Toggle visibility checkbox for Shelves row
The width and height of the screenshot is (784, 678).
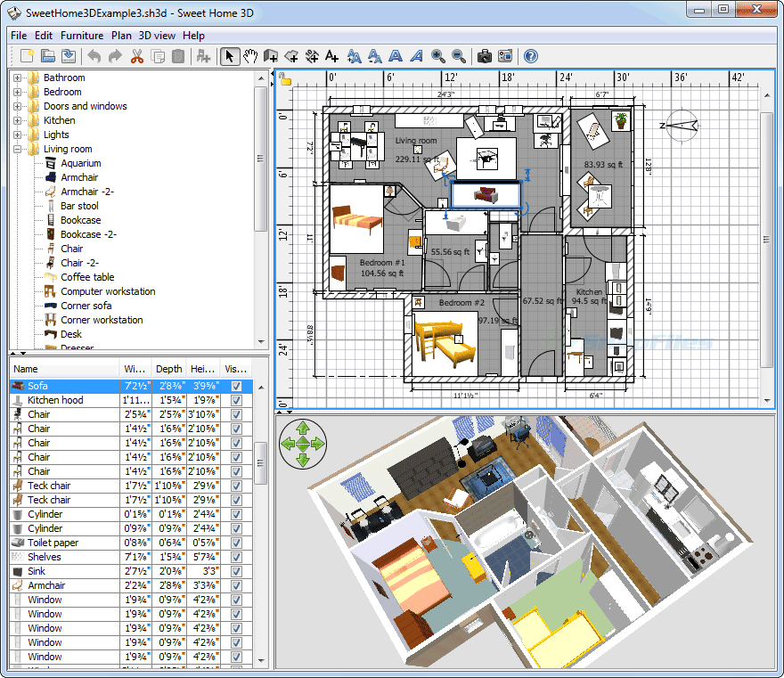click(x=236, y=558)
